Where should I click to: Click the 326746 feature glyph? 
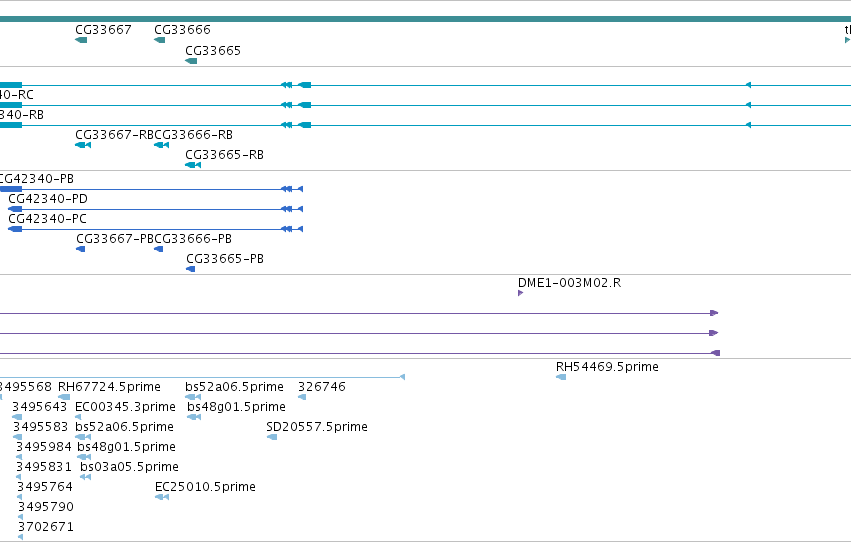302,397
